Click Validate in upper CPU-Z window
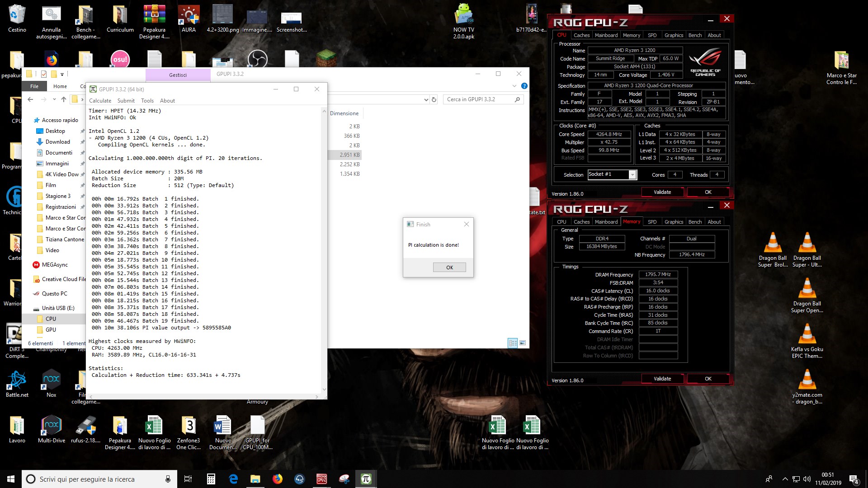Viewport: 868px width, 488px height. (x=662, y=192)
